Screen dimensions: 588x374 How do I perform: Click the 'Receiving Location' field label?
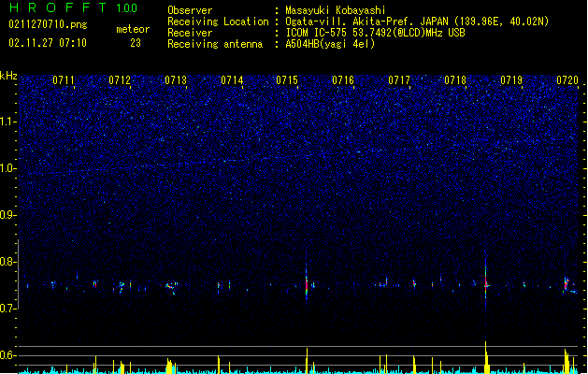[218, 22]
